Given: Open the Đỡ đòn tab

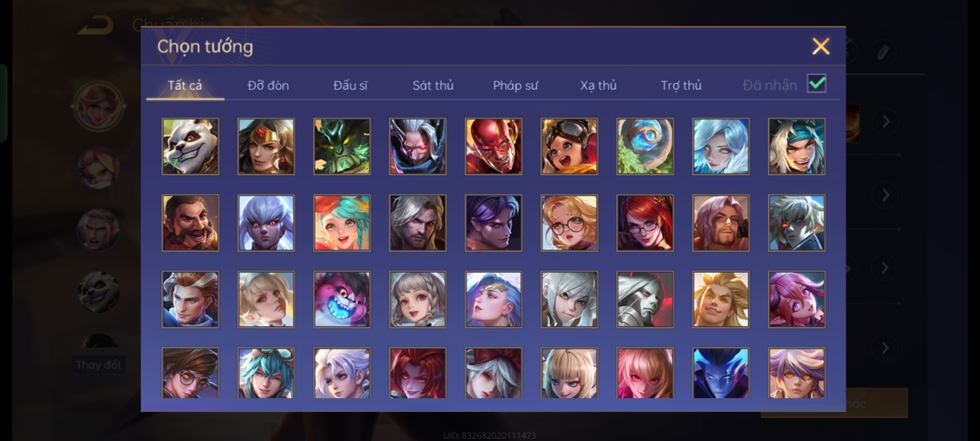Looking at the screenshot, I should [x=268, y=85].
